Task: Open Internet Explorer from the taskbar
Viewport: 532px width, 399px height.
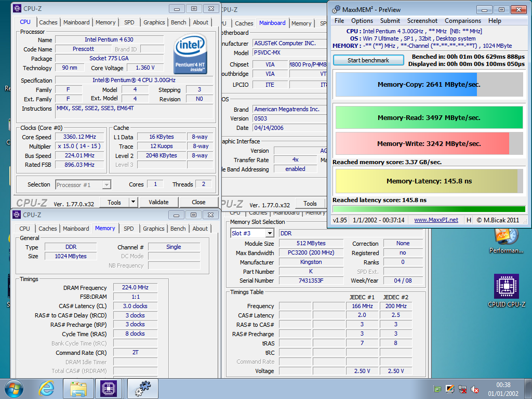Action: pos(46,389)
